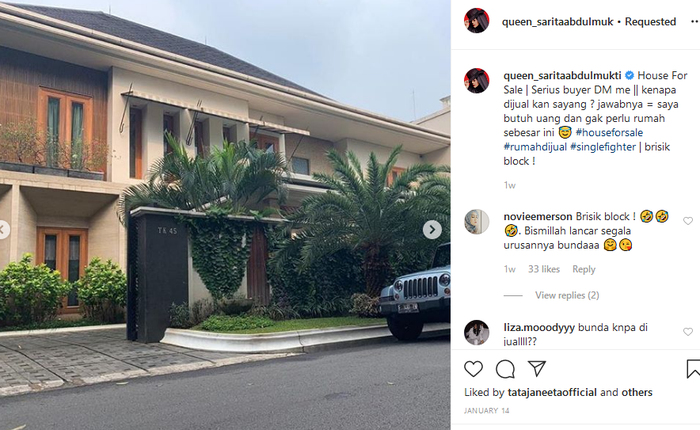700x430 pixels.
Task: Click the header profile picture avatar
Action: [476, 21]
